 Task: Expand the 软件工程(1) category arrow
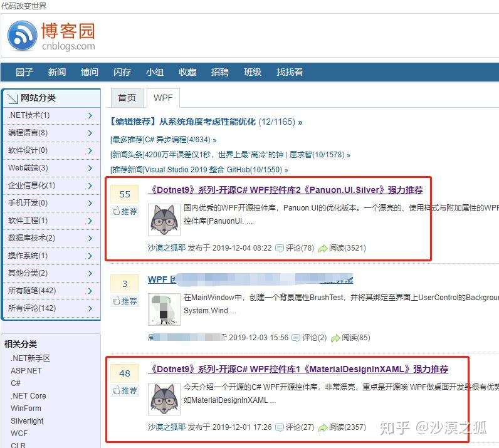(x=90, y=221)
